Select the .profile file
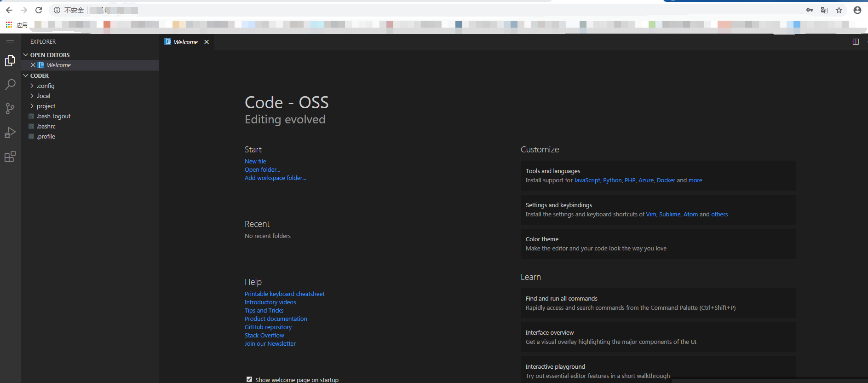Image resolution: width=868 pixels, height=383 pixels. coord(90,136)
